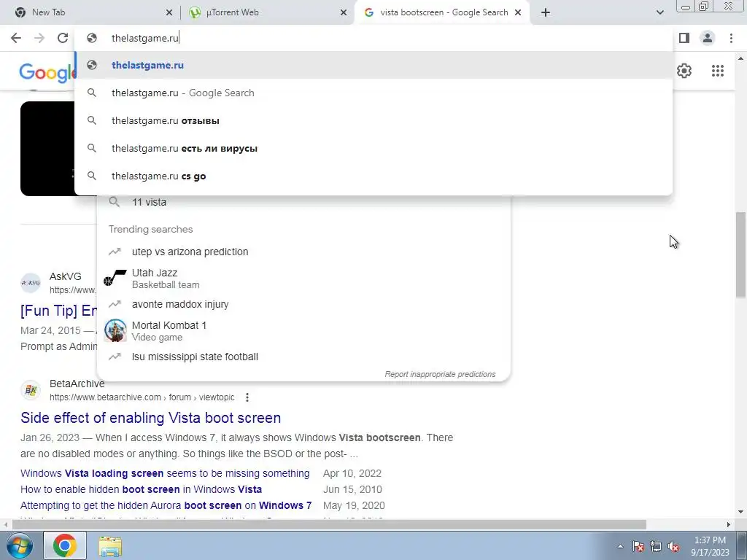The image size is (747, 560).
Task: Open the muted volume tray icon
Action: pyautogui.click(x=673, y=547)
